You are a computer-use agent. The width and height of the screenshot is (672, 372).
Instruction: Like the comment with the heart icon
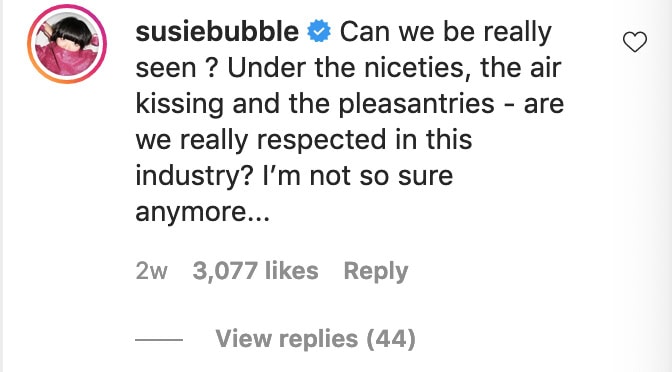[x=635, y=42]
